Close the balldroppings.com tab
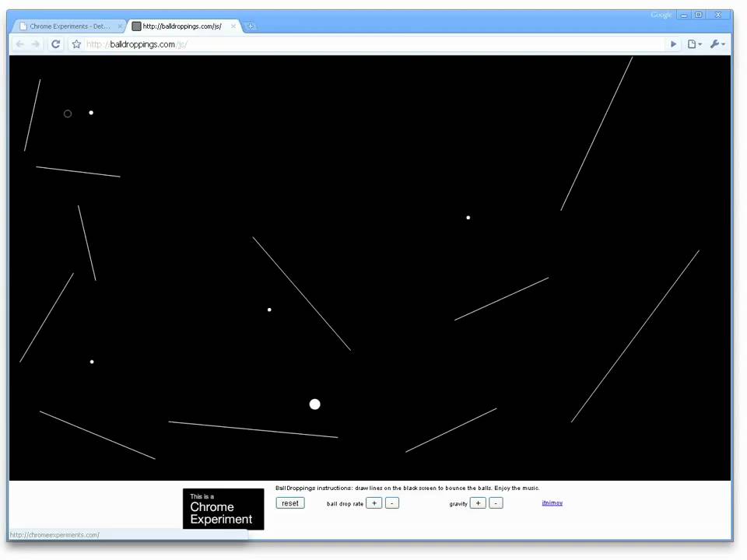The image size is (747, 560). [233, 26]
